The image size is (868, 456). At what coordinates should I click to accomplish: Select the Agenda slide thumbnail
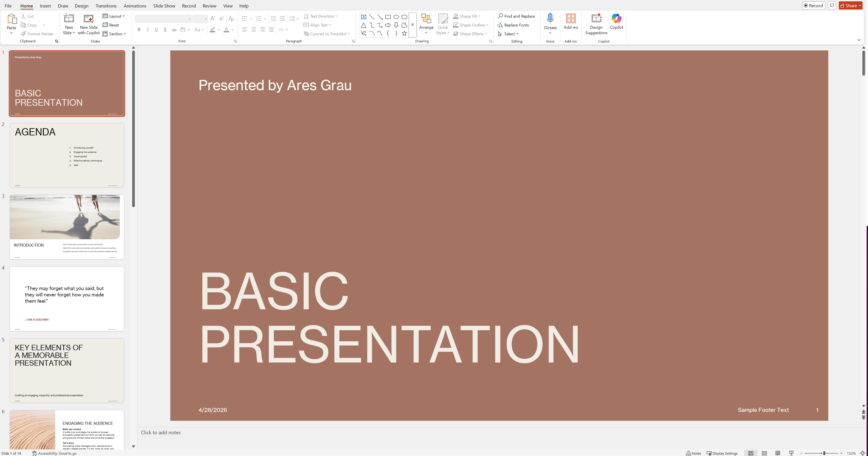pyautogui.click(x=67, y=155)
